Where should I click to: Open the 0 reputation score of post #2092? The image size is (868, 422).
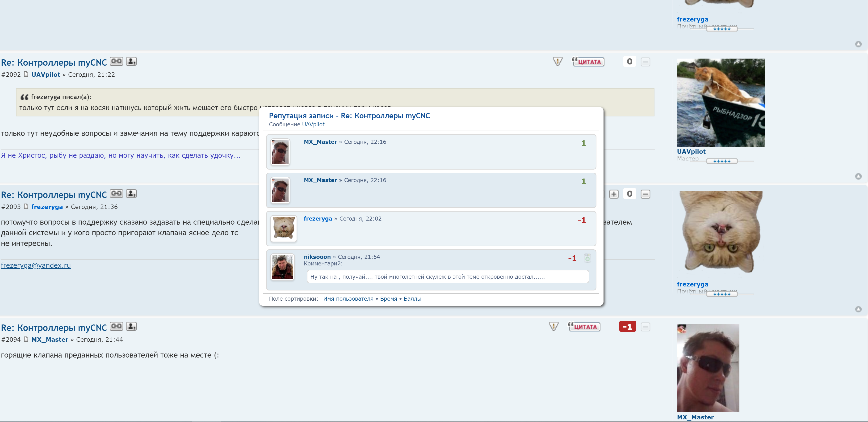629,61
